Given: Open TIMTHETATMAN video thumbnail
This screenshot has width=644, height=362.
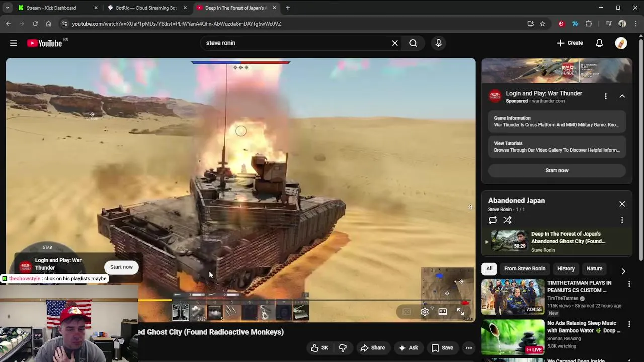Looking at the screenshot, I should [513, 297].
